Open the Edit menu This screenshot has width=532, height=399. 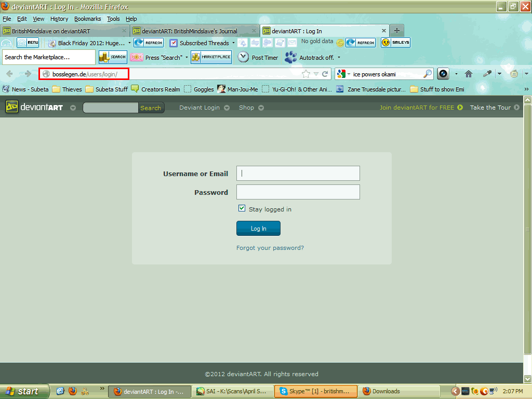coord(22,19)
